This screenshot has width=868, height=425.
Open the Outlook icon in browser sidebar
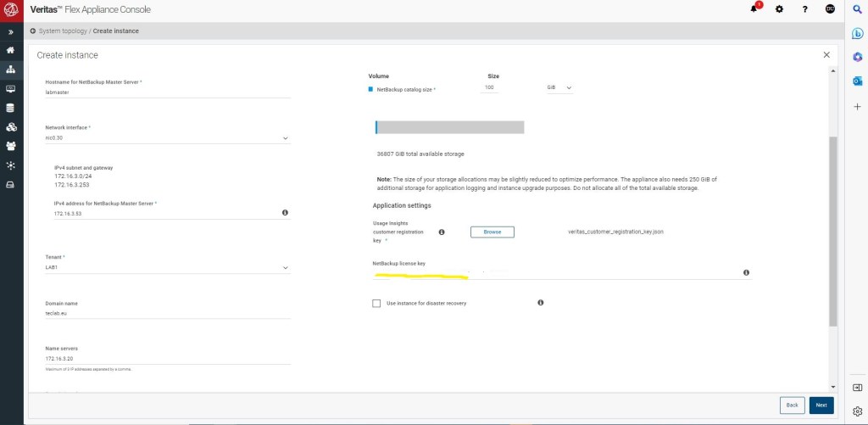click(x=857, y=81)
